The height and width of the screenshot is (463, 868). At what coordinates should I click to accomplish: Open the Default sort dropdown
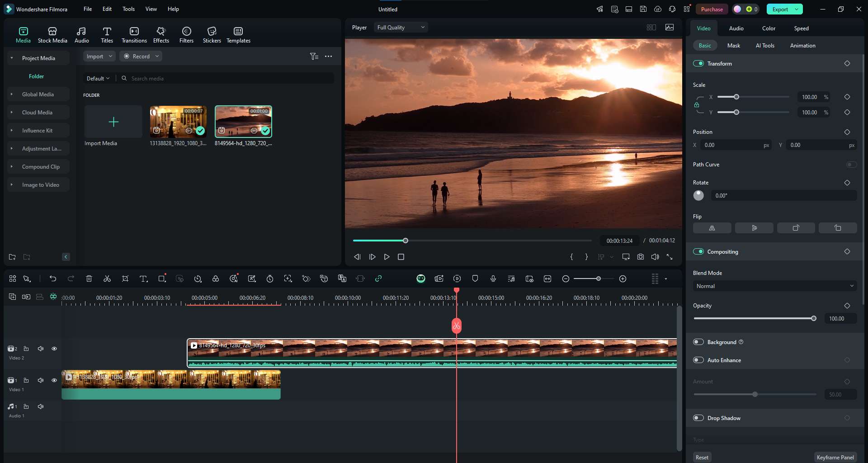[x=98, y=78]
